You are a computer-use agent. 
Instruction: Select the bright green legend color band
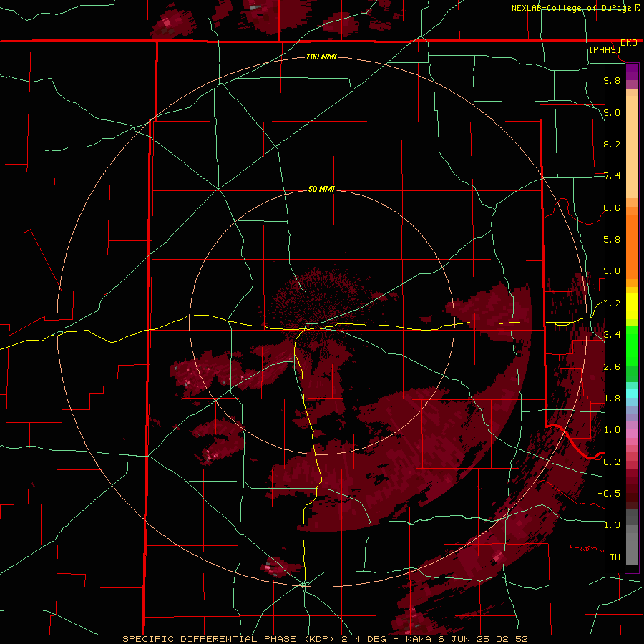632,345
